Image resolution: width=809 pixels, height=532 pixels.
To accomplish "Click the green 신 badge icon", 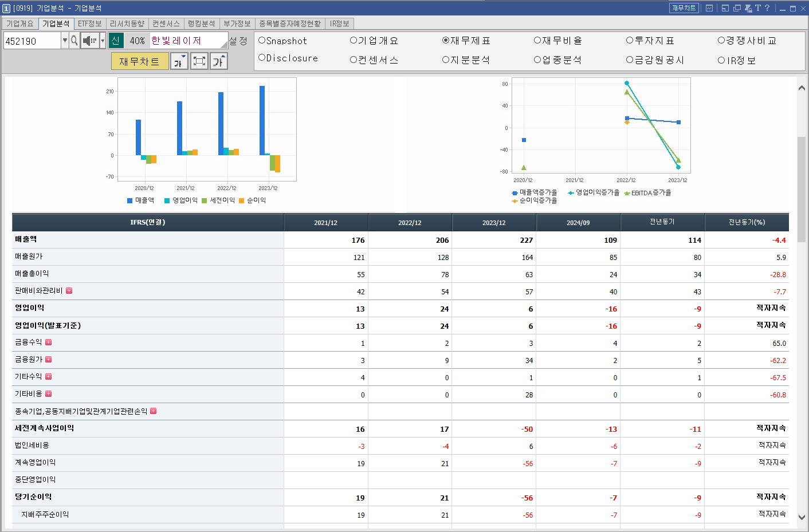I will pos(116,41).
